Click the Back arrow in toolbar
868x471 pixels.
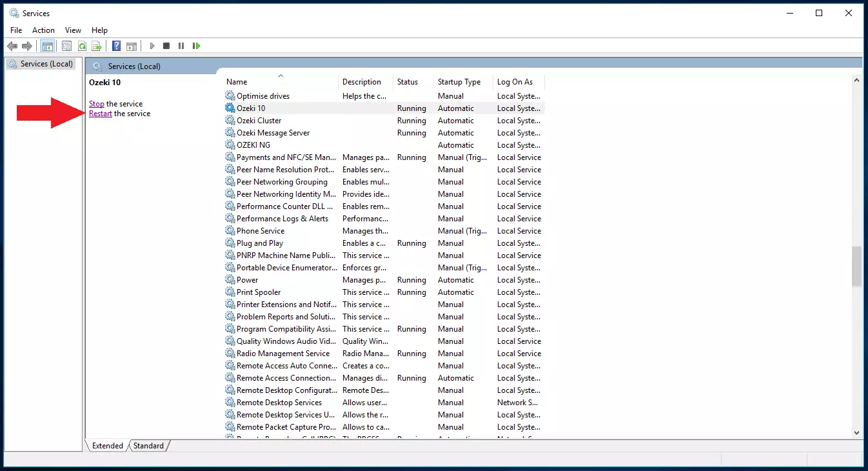[12, 46]
